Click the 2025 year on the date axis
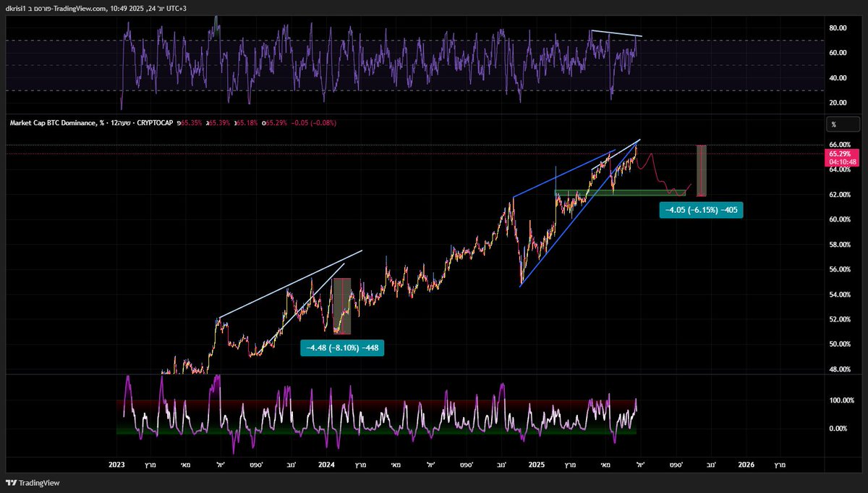 coord(536,465)
